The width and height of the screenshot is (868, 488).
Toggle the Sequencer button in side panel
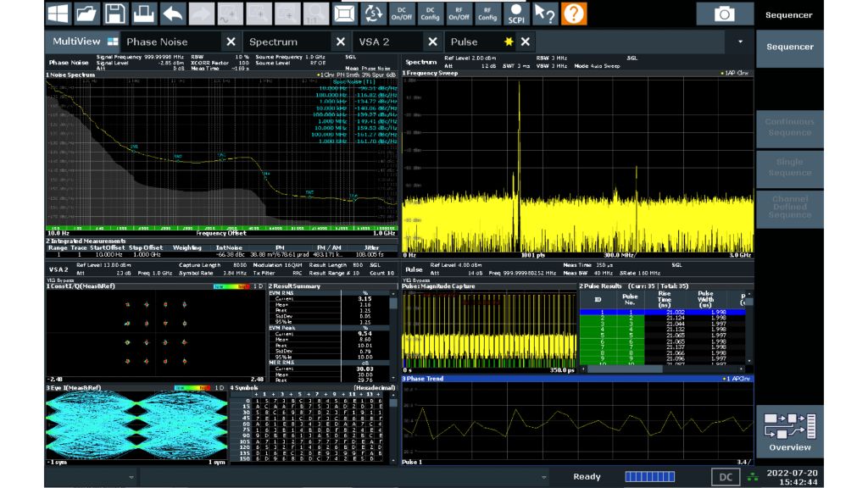tap(789, 47)
